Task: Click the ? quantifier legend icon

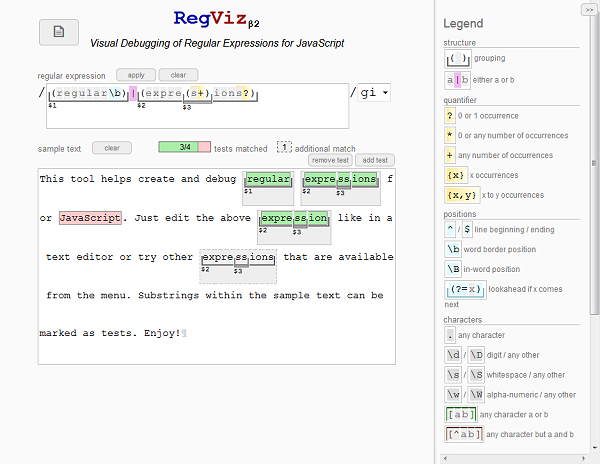Action: click(450, 116)
